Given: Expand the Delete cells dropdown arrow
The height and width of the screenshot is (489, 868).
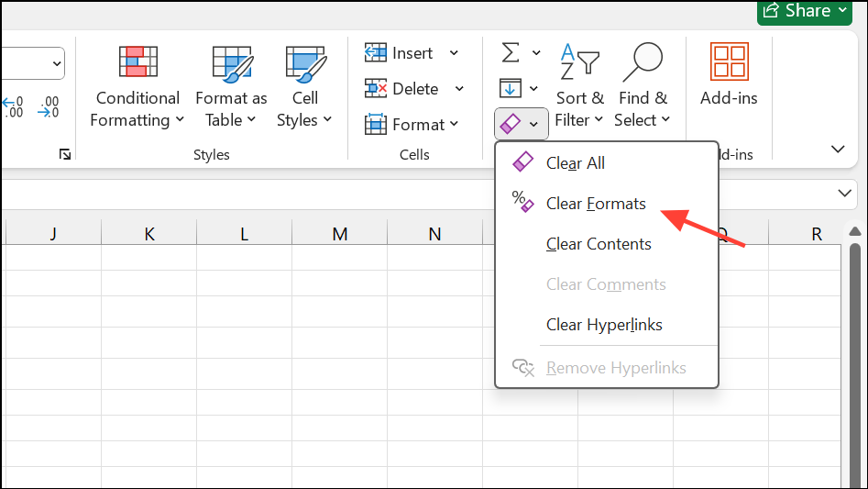Looking at the screenshot, I should (459, 89).
